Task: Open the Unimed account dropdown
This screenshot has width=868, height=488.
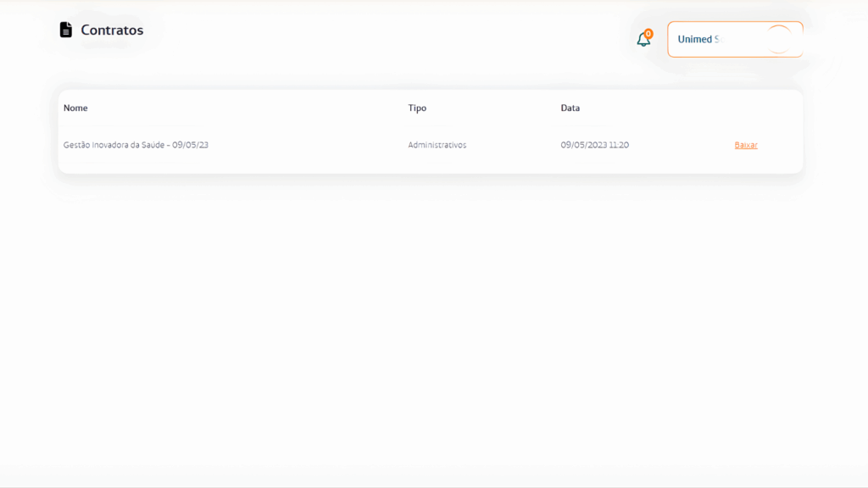Action: coord(734,39)
